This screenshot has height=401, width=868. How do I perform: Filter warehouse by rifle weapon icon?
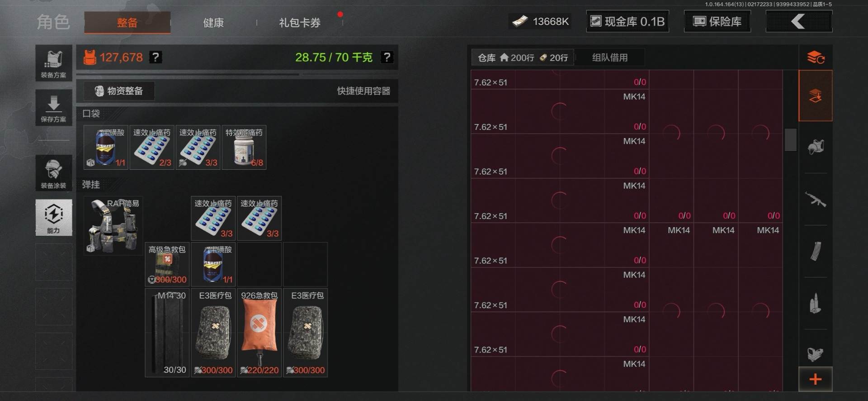point(816,199)
